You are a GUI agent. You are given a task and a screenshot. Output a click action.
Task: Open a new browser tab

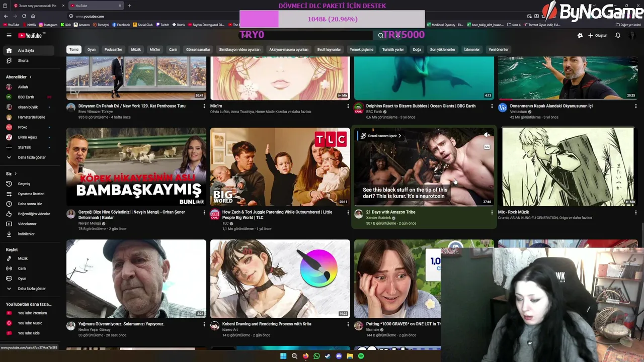(129, 6)
